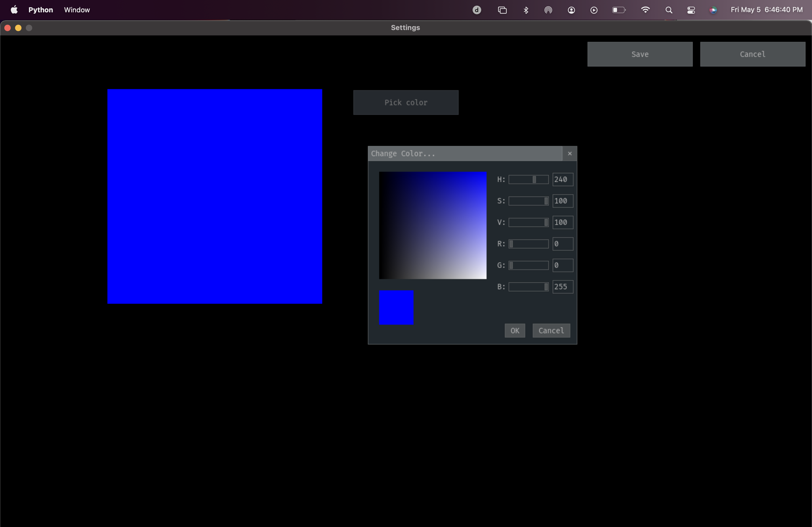Toggle Bluetooth from the menu bar
This screenshot has height=527, width=812.
coord(526,10)
